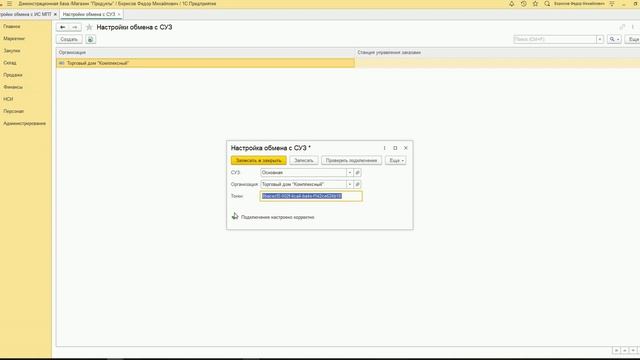Open the Закупки section
Viewport: 640px width, 360px height.
(x=12, y=51)
